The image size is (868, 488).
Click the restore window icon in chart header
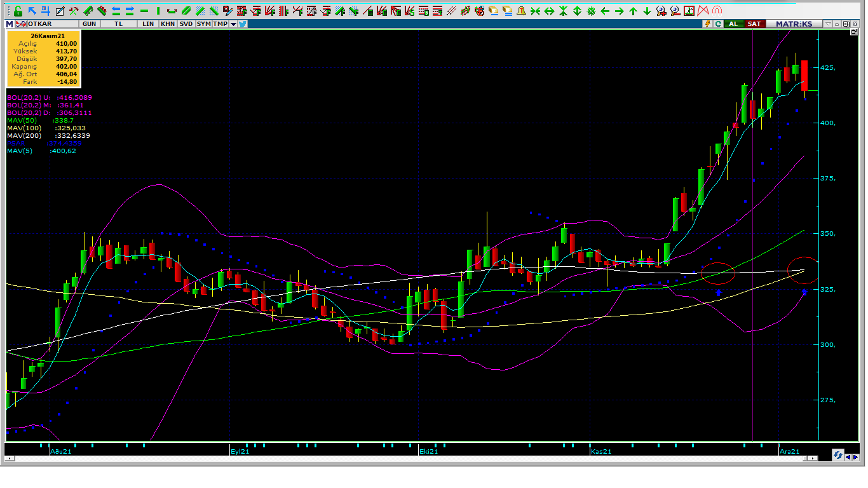coord(846,24)
